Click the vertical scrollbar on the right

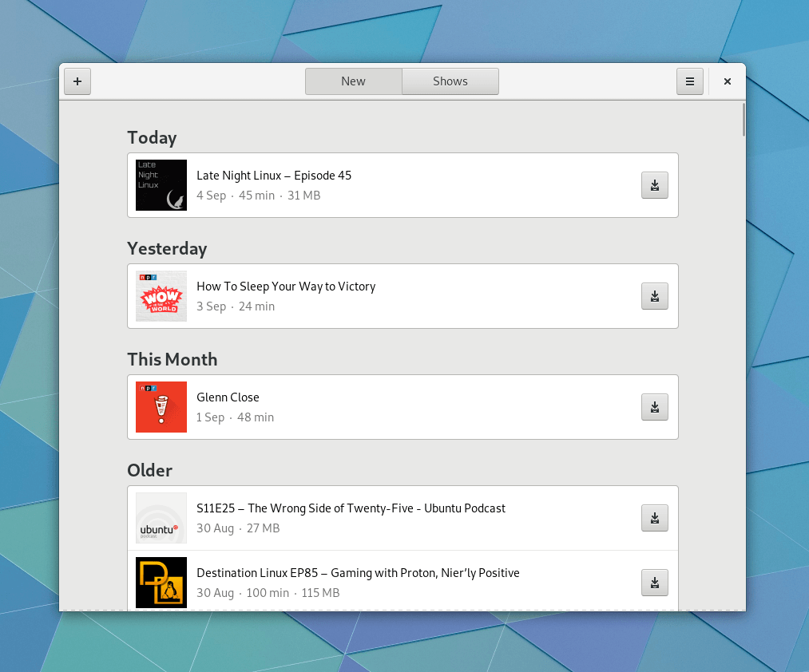(x=744, y=120)
